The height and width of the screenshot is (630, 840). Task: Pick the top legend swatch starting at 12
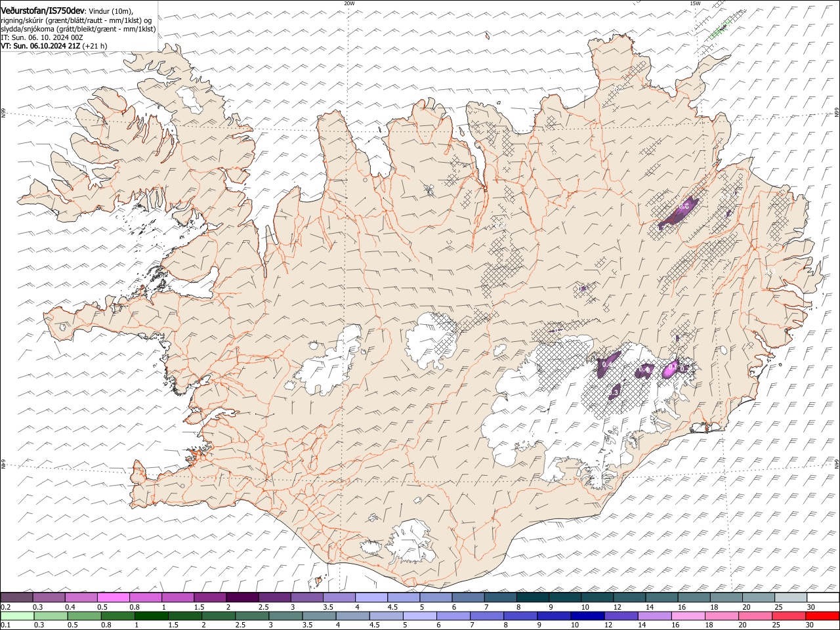[x=629, y=597]
